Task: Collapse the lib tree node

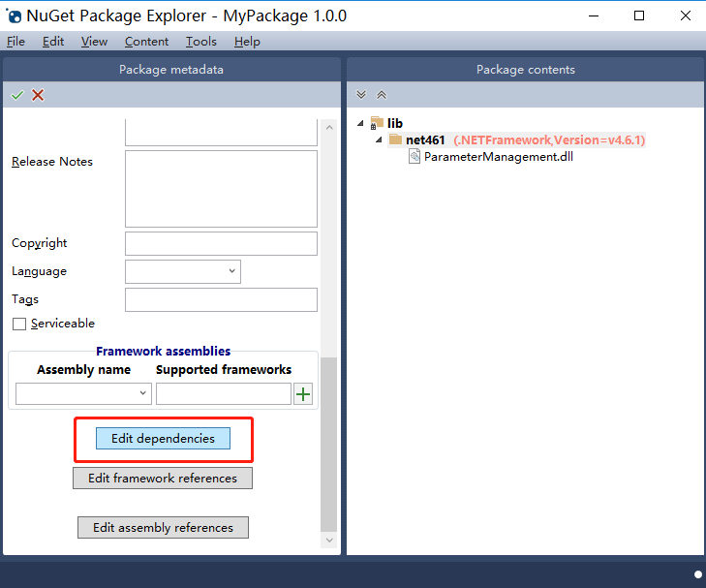Action: click(x=360, y=123)
